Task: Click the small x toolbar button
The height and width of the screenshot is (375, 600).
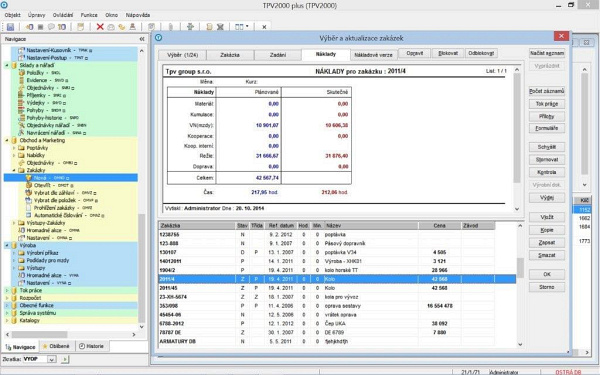Action: [264, 27]
